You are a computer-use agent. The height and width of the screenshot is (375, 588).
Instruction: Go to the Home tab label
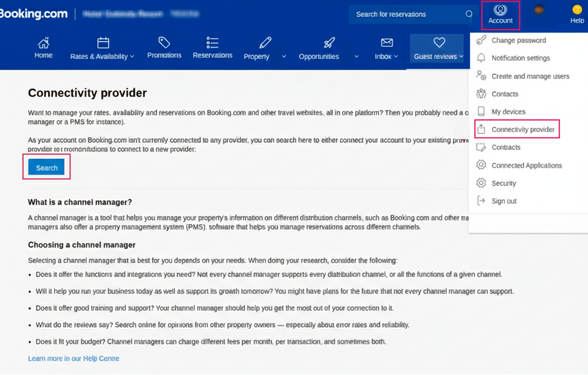[x=44, y=56]
